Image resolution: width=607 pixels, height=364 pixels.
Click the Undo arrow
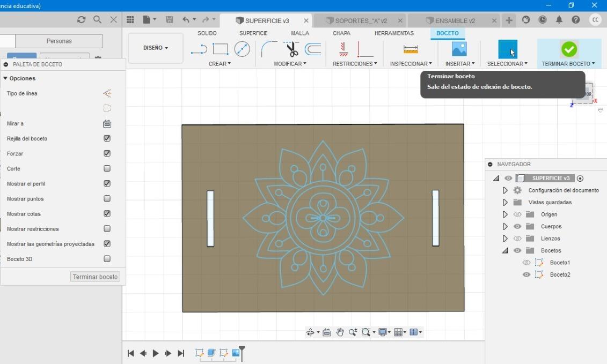[x=186, y=20]
